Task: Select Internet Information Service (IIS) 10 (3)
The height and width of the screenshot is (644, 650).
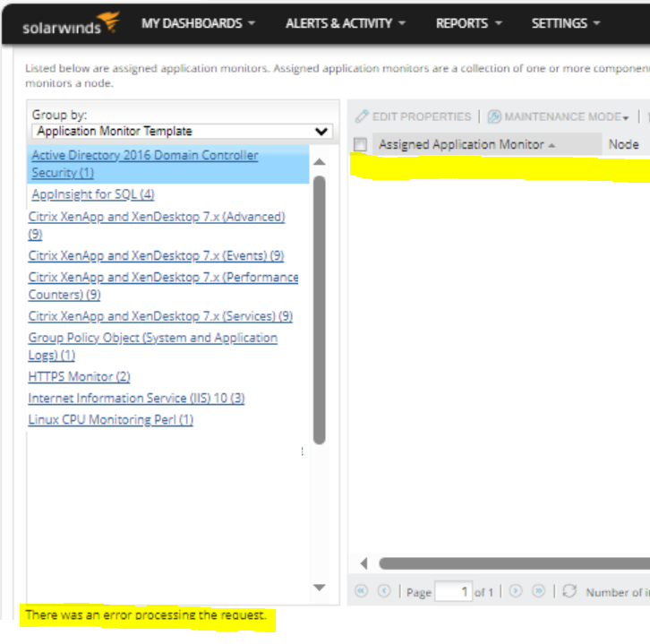Action: coord(136,398)
